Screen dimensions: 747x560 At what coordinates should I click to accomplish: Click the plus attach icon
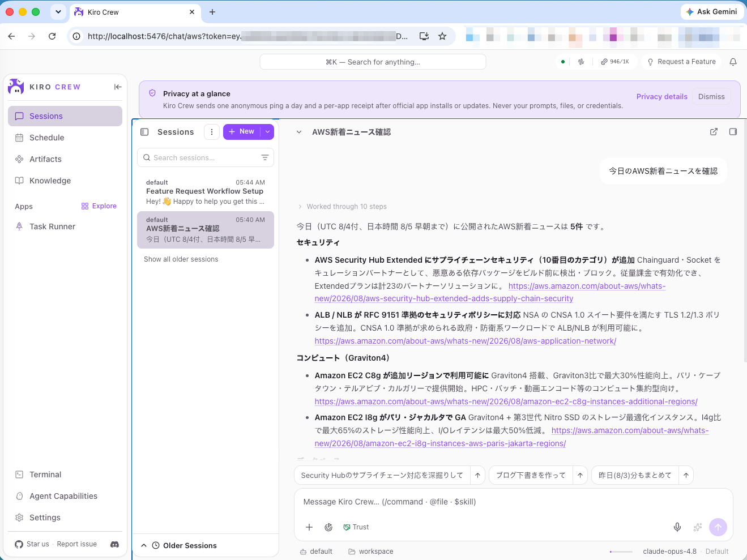pyautogui.click(x=309, y=527)
